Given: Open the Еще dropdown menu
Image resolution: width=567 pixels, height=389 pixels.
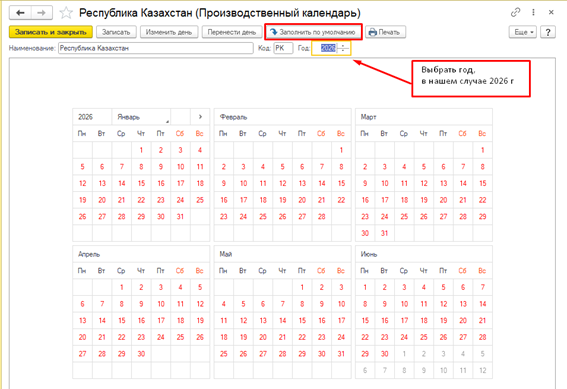Looking at the screenshot, I should pyautogui.click(x=524, y=32).
